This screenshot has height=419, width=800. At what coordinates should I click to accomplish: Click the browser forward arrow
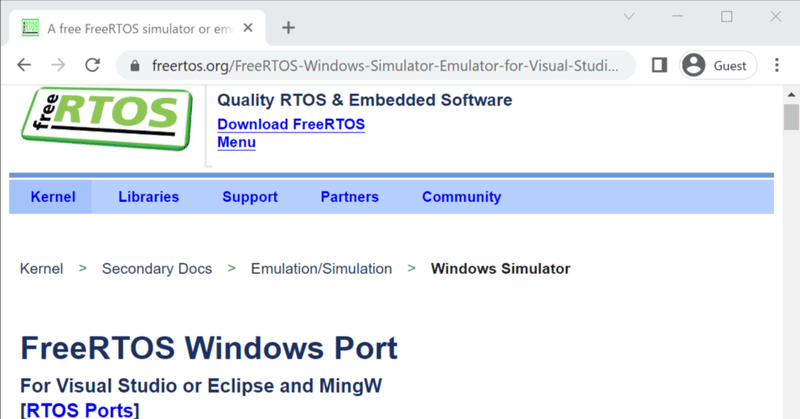tap(58, 65)
